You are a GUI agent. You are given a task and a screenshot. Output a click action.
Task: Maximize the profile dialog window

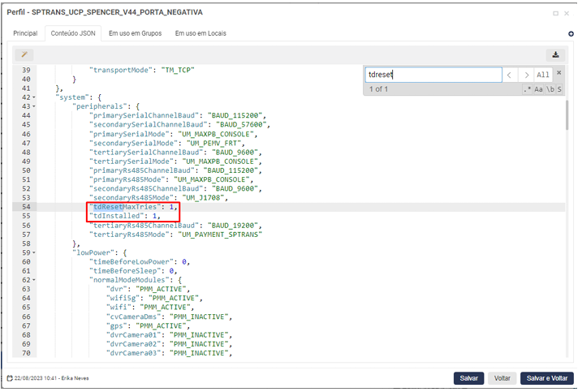coord(555,13)
